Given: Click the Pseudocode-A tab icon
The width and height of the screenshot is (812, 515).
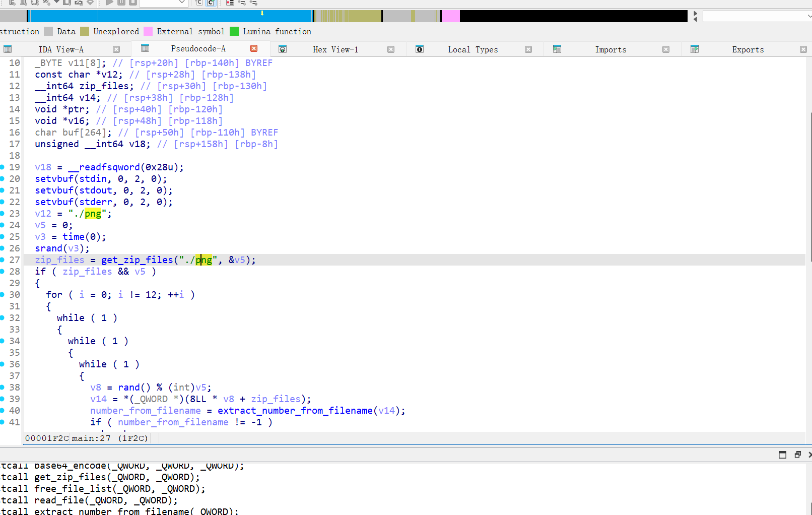Looking at the screenshot, I should pos(145,48).
